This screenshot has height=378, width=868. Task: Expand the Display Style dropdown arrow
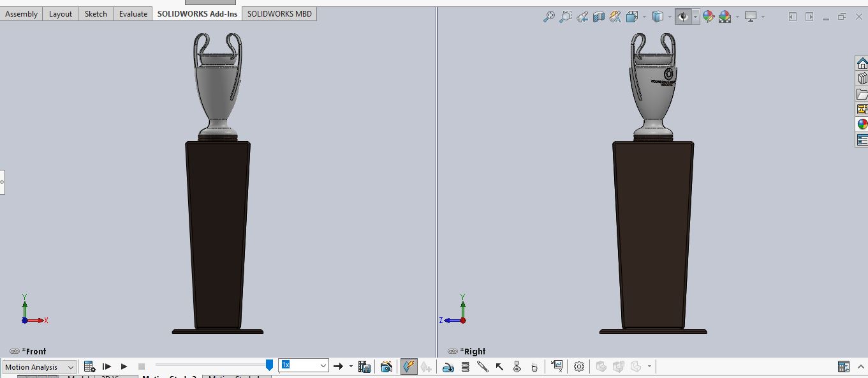pyautogui.click(x=670, y=17)
